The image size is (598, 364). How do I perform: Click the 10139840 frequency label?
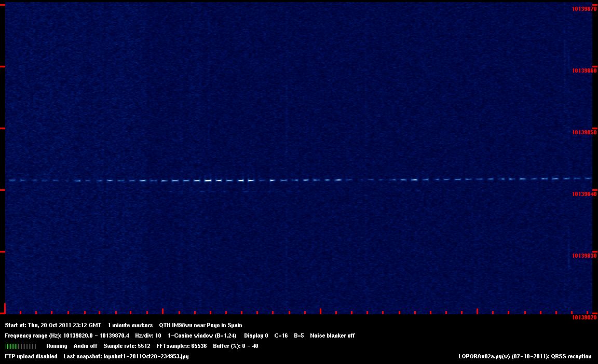point(585,194)
